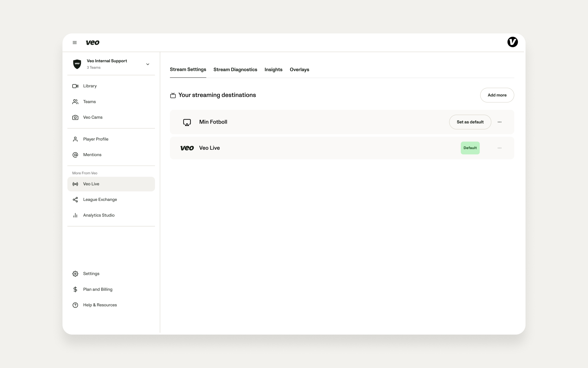Open the Veo Live row three-dot menu

click(499, 148)
